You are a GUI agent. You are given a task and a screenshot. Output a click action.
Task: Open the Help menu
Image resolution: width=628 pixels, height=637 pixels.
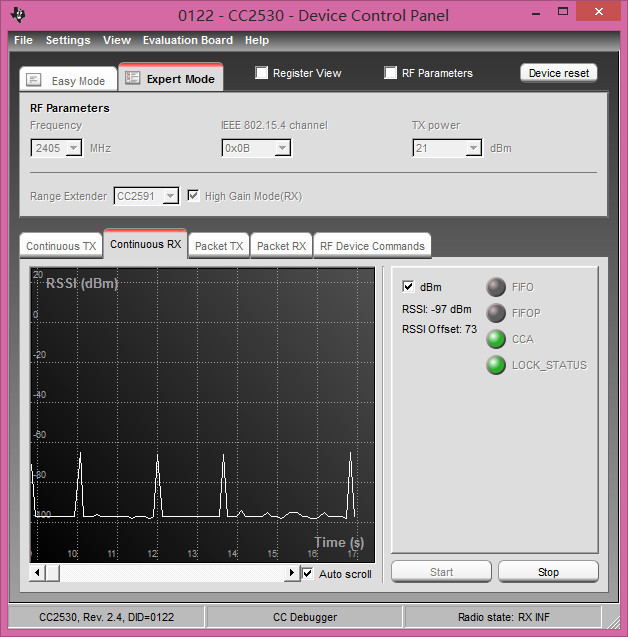point(257,40)
